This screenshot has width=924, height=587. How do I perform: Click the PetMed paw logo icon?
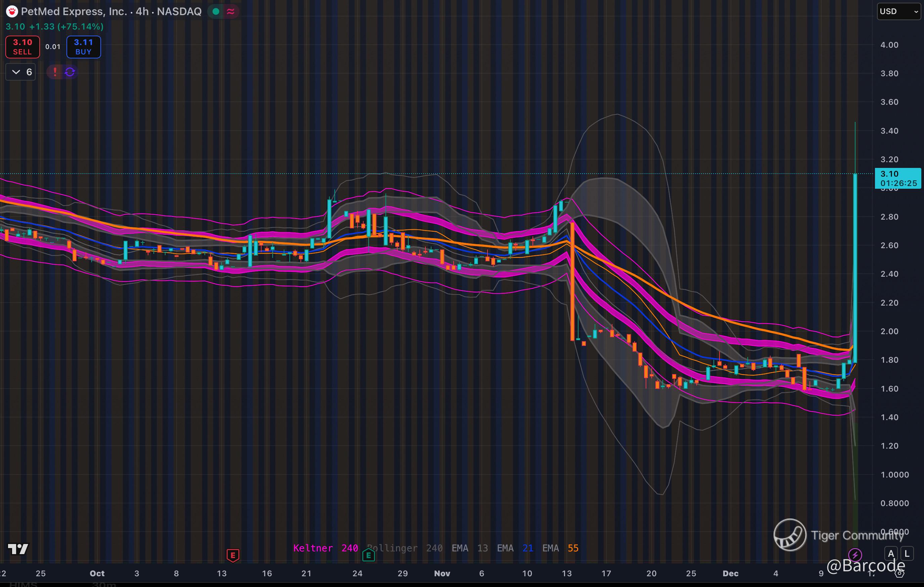(x=12, y=11)
